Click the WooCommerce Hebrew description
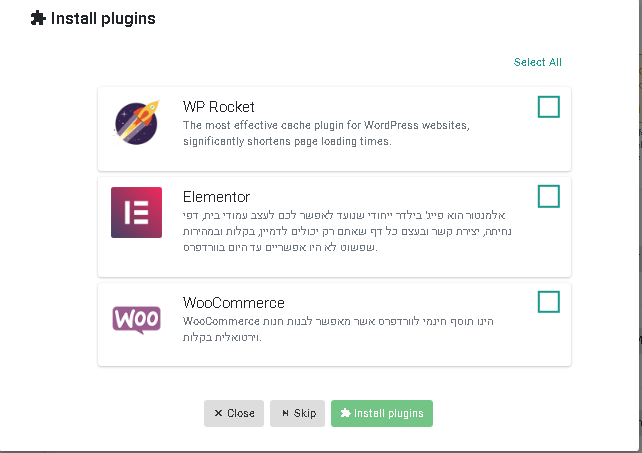This screenshot has width=642, height=453. pyautogui.click(x=338, y=329)
